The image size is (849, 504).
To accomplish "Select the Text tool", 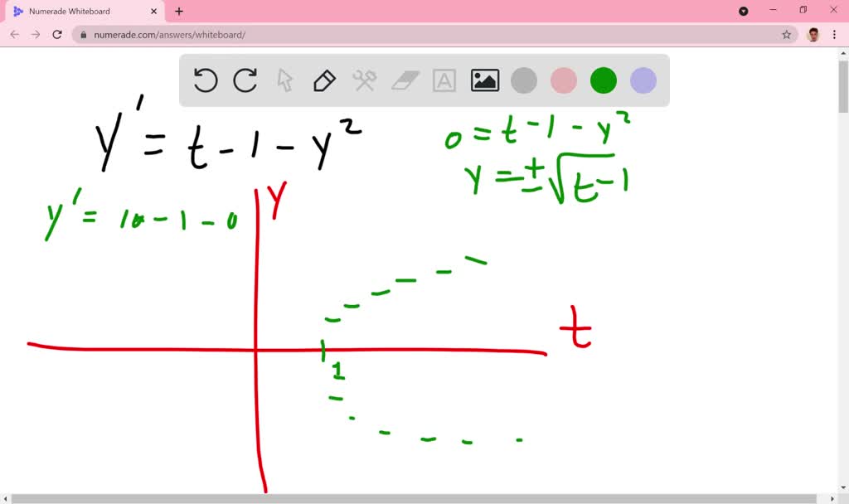I will coord(444,80).
